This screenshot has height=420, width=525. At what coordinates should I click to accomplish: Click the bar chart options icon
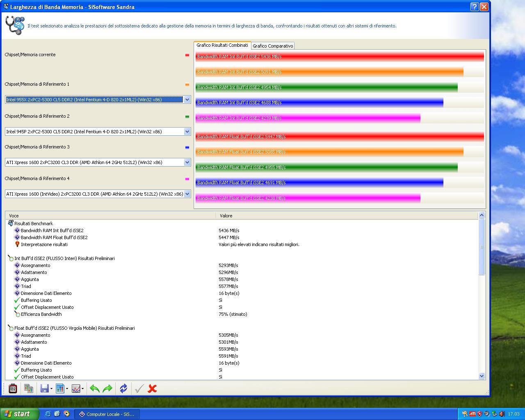pos(60,388)
